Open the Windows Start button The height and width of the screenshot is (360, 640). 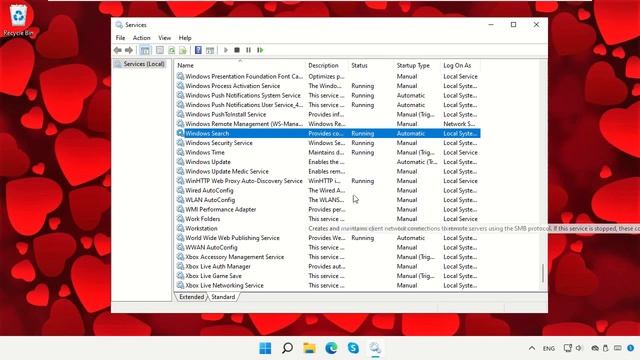coord(265,348)
